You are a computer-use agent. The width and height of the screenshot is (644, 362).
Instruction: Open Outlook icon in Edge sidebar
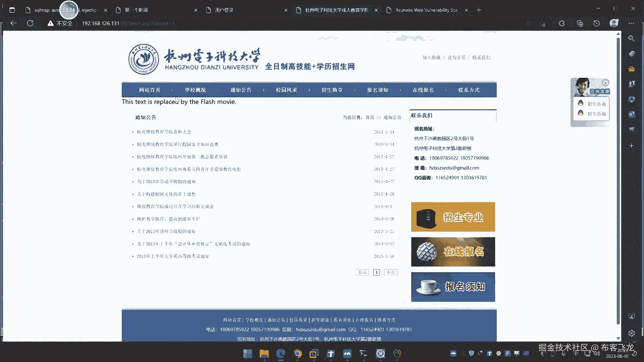[x=631, y=114]
